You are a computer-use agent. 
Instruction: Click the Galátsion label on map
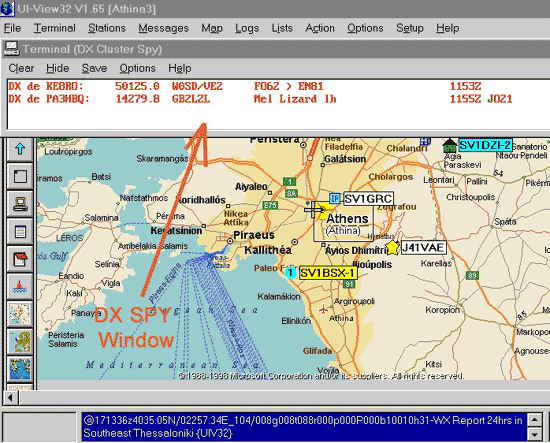pos(345,159)
